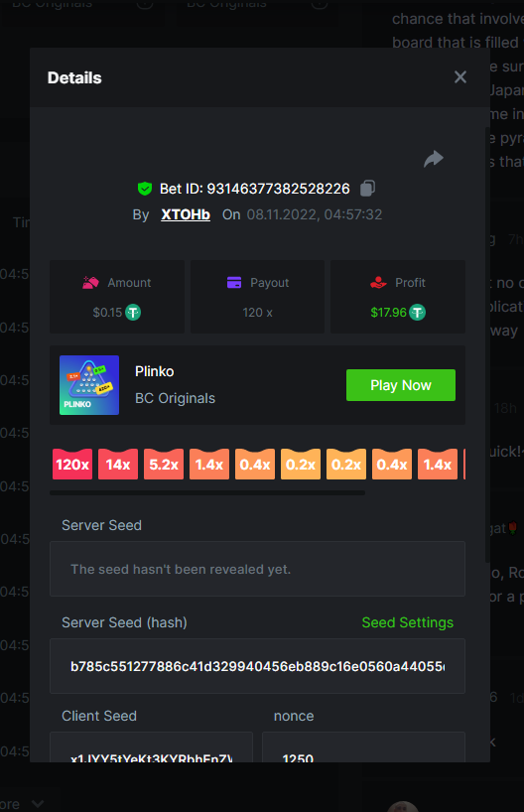Click the Tether coin icon beside $17.96 profit
Screen dimensions: 524x812
418,313
